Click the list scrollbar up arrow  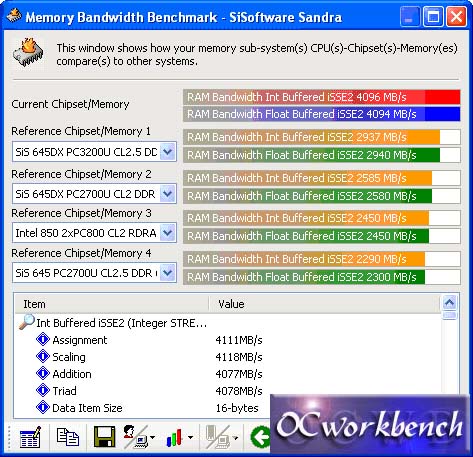pyautogui.click(x=449, y=303)
